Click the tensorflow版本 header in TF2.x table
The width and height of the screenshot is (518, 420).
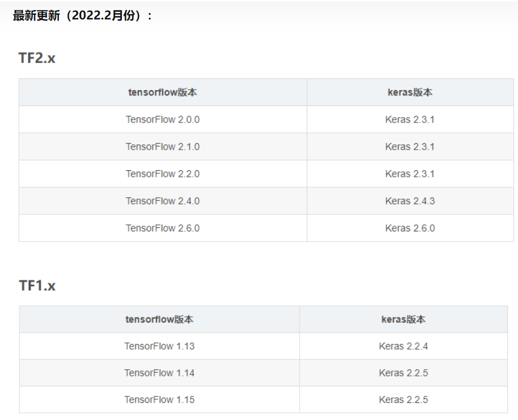tap(162, 92)
